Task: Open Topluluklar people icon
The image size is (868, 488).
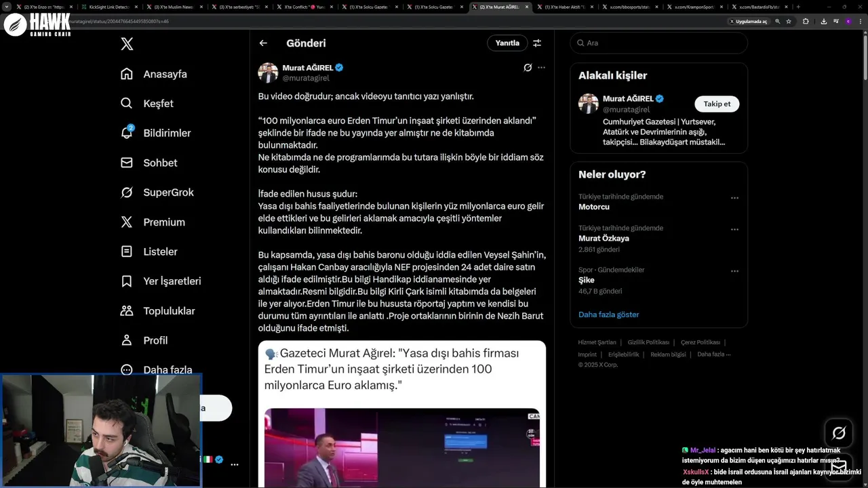Action: coord(127,310)
